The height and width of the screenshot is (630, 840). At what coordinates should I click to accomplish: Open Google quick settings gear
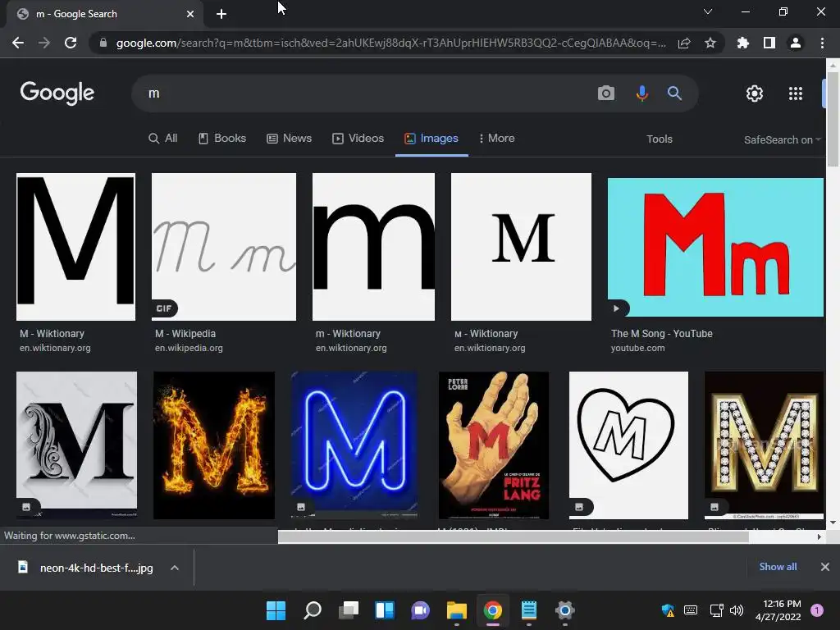pos(755,94)
